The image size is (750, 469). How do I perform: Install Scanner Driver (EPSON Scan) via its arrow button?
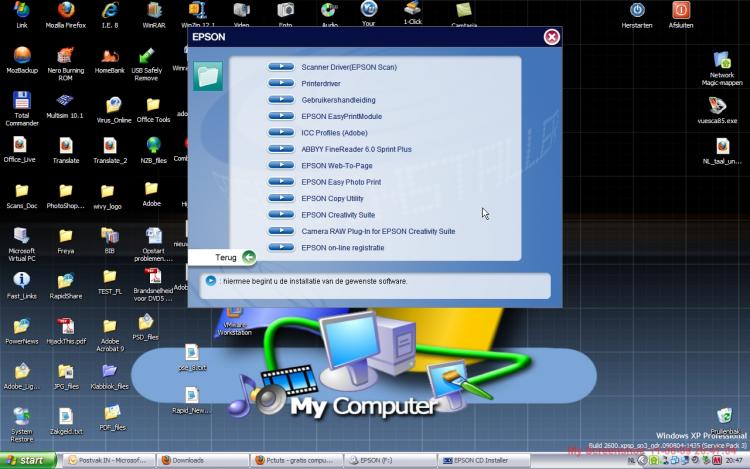pos(281,67)
